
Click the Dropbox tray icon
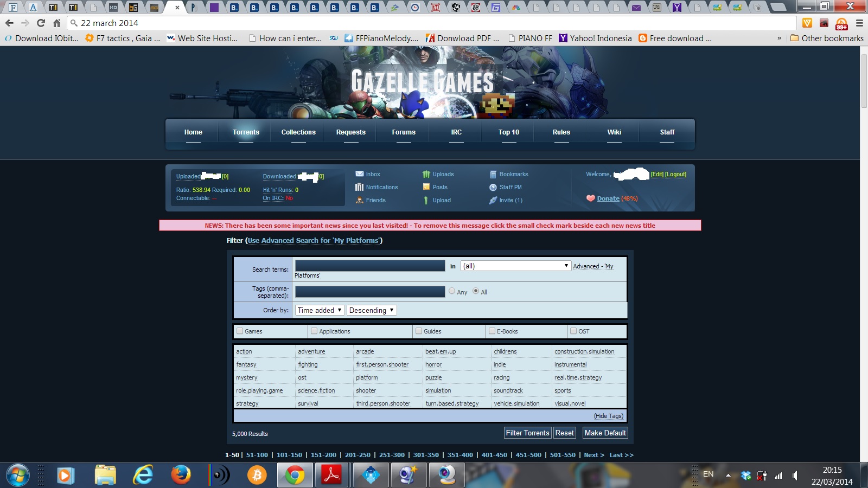coord(746,476)
